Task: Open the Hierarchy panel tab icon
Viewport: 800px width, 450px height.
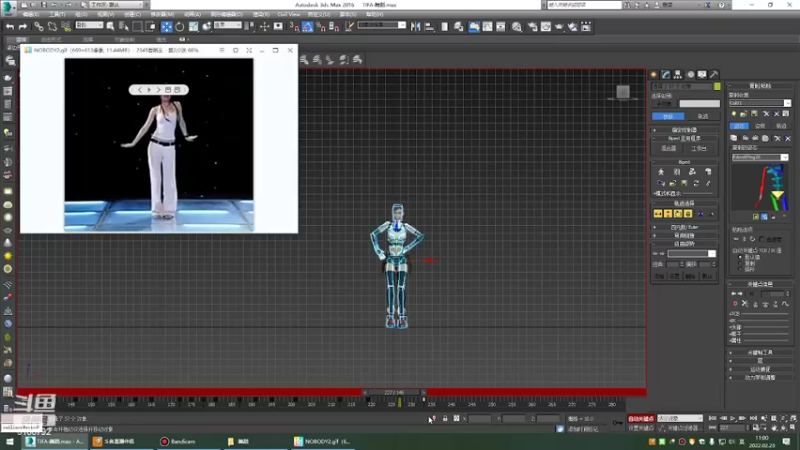Action: tap(678, 74)
